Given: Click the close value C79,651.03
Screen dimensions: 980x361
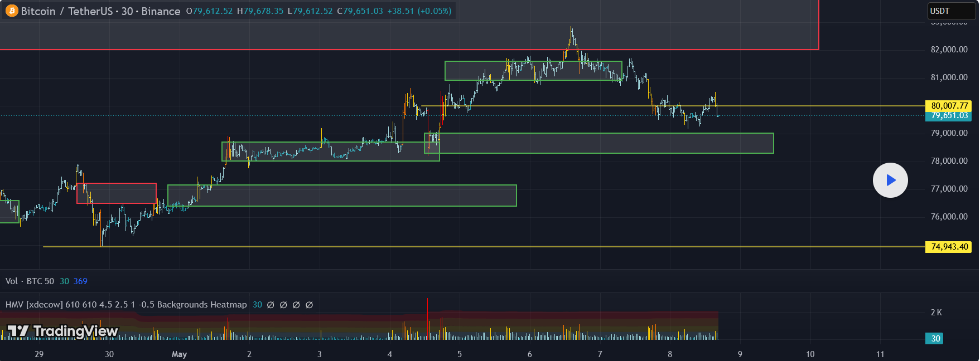Looking at the screenshot, I should coord(360,11).
